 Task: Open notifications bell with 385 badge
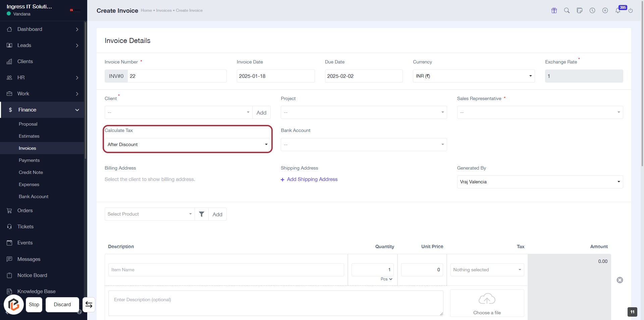(x=618, y=10)
